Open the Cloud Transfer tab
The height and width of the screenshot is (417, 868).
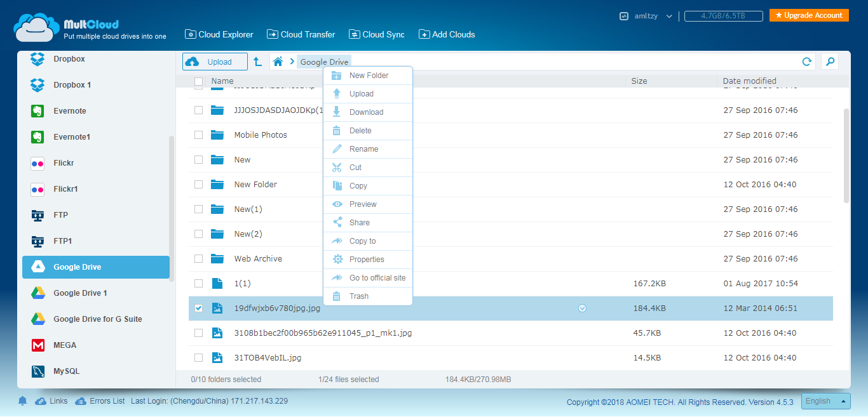tap(301, 34)
